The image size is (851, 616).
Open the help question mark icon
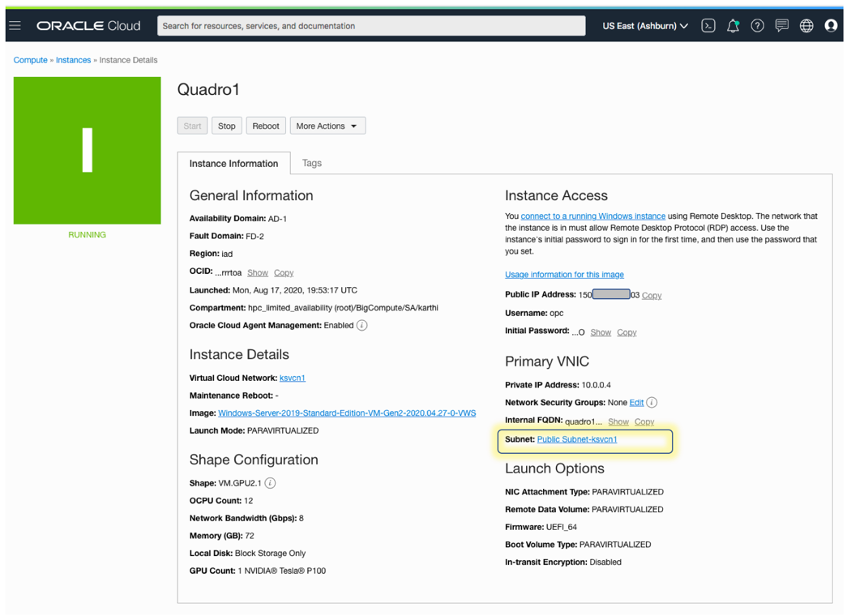point(757,25)
